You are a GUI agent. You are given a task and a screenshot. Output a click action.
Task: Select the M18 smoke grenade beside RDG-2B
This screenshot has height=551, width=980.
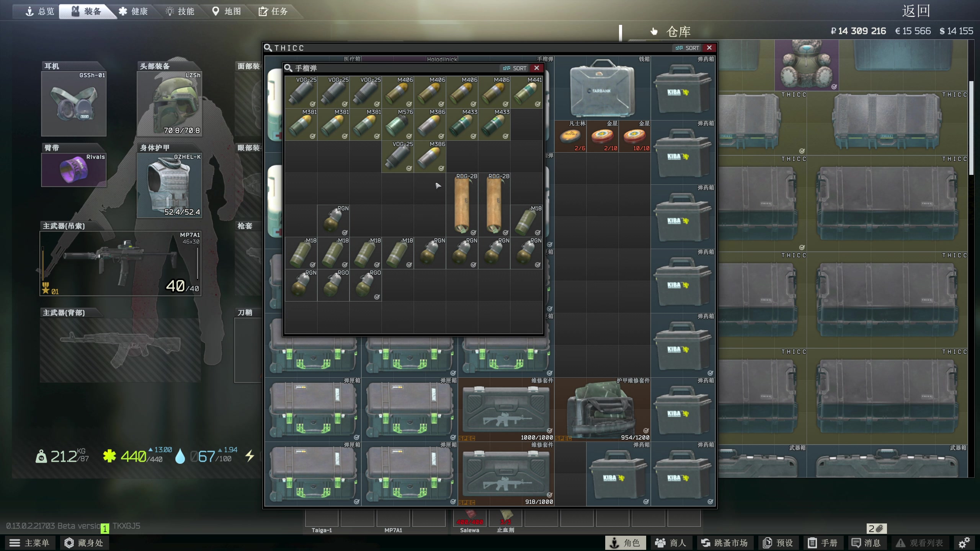coord(526,221)
